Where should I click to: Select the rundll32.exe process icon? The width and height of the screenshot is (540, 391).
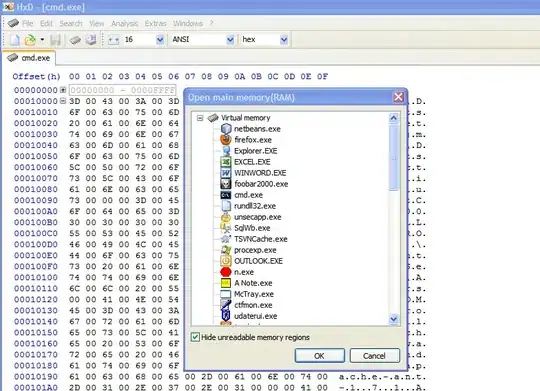(x=226, y=206)
